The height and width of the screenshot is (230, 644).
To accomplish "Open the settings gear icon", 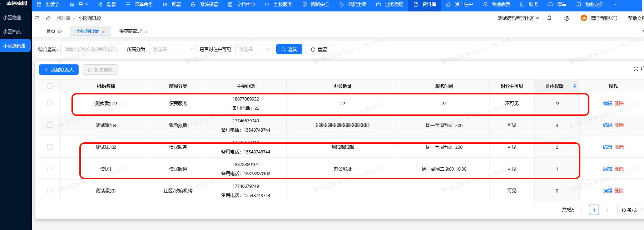I will tap(567, 18).
